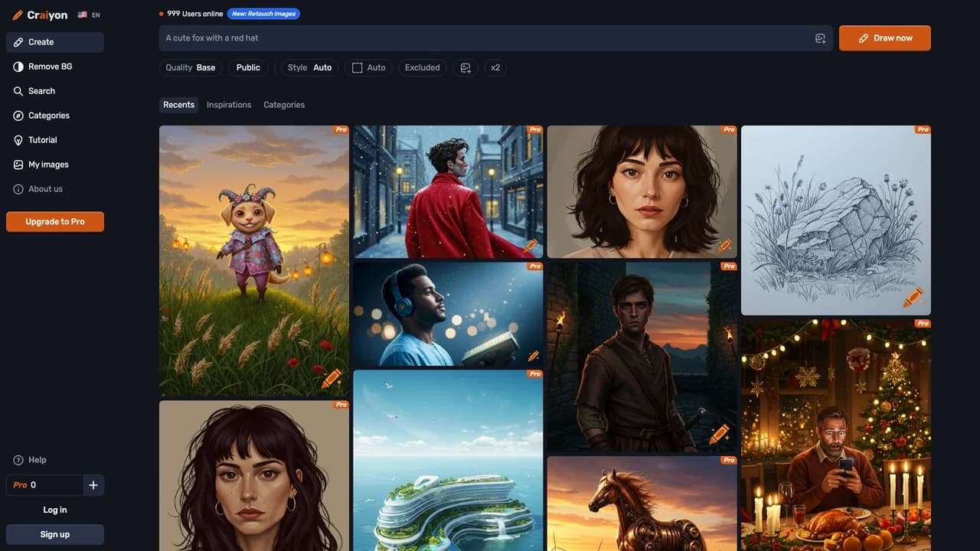Open Create in the sidebar
The width and height of the screenshot is (980, 551).
(55, 42)
